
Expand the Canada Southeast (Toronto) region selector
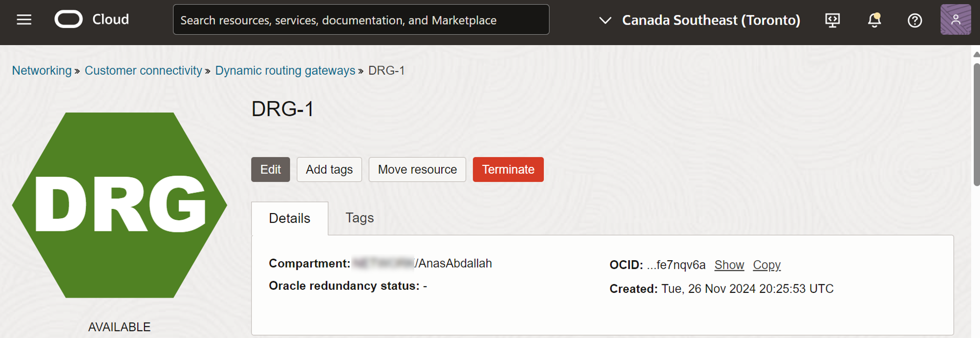coord(699,20)
